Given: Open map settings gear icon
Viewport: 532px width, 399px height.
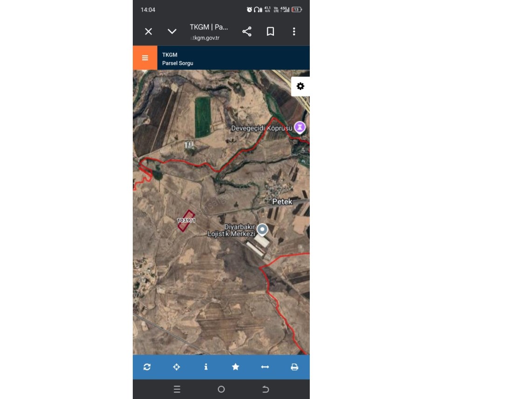Looking at the screenshot, I should pos(300,86).
